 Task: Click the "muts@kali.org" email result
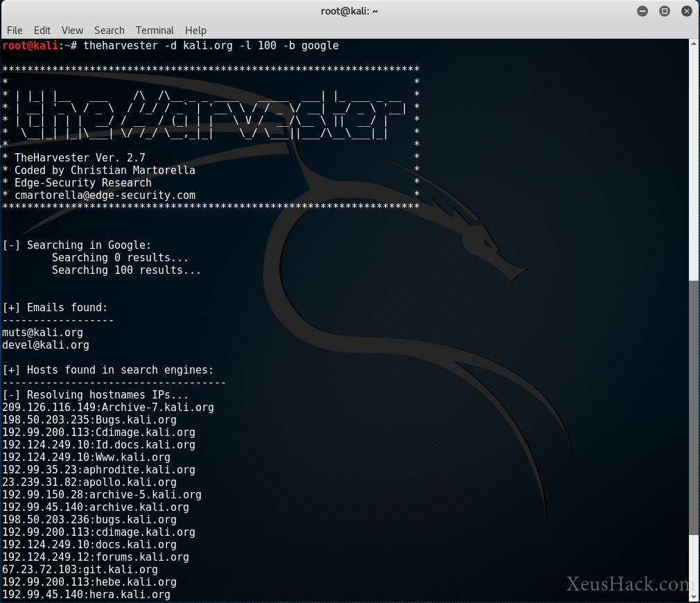pos(42,333)
